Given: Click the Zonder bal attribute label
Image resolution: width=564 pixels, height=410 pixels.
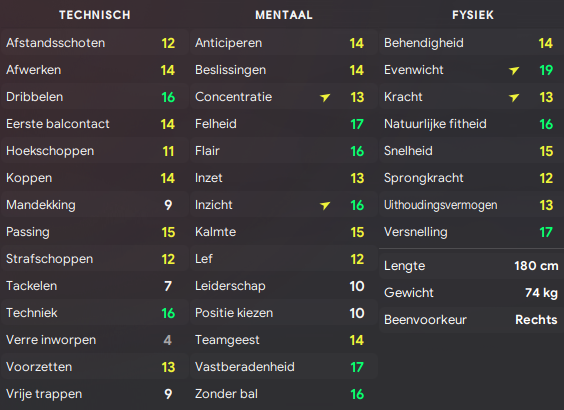Looking at the screenshot, I should tap(226, 394).
